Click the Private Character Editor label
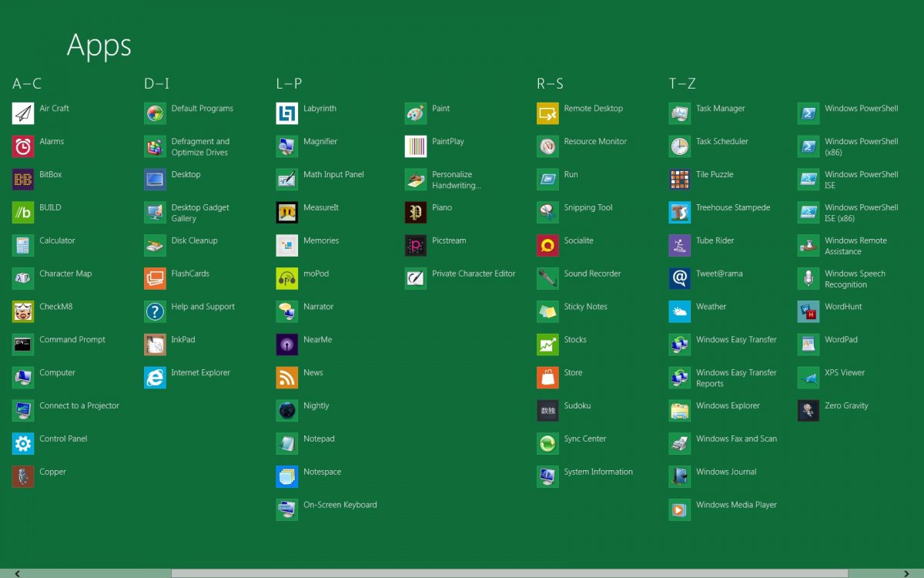Viewport: 924px width, 578px height. (474, 274)
